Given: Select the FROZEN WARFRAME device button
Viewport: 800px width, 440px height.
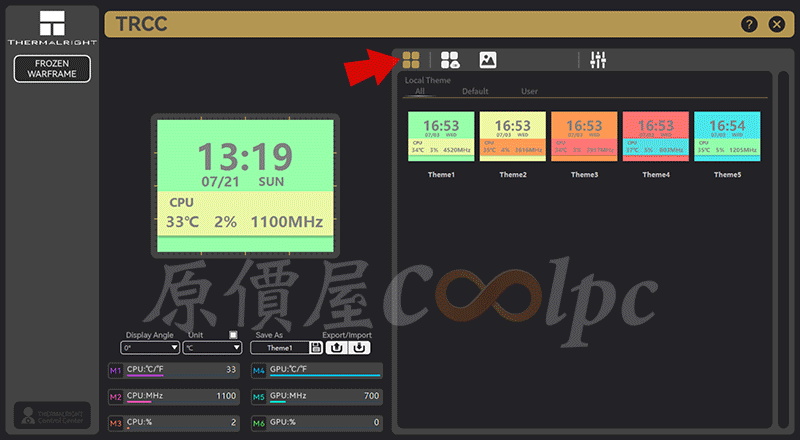Looking at the screenshot, I should (x=52, y=68).
